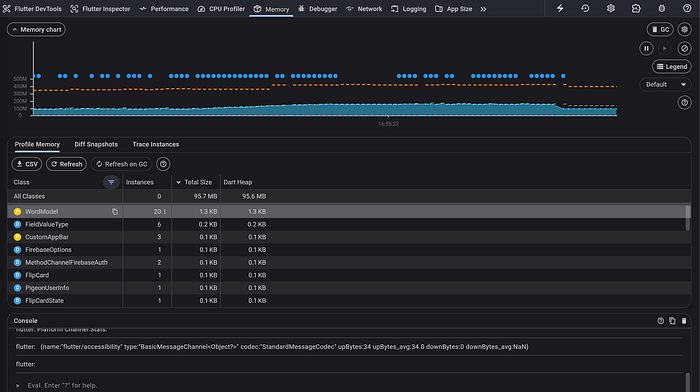Open the Debugger tab

pos(317,9)
